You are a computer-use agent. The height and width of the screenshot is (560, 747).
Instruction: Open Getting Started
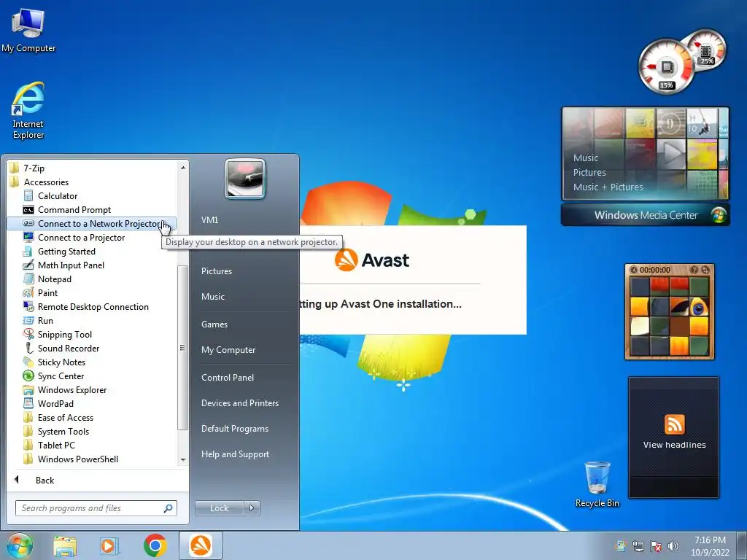[66, 251]
